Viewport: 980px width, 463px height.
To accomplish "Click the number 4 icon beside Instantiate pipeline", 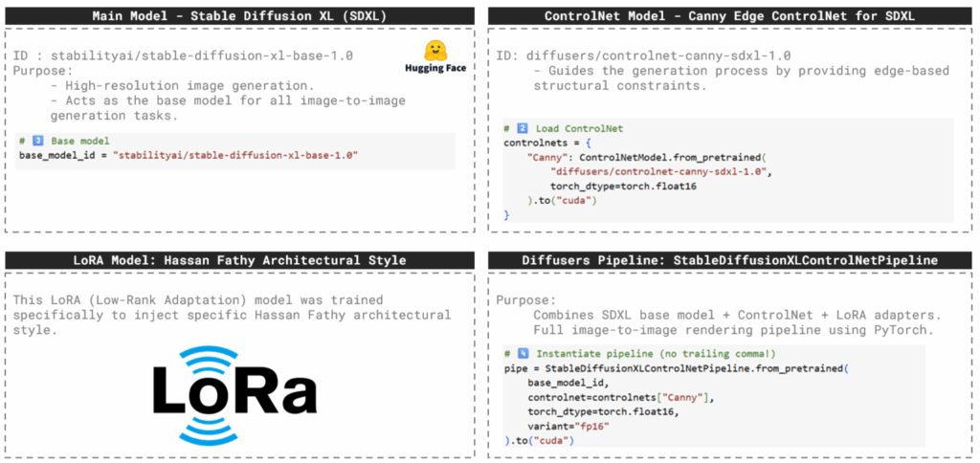I will (522, 354).
